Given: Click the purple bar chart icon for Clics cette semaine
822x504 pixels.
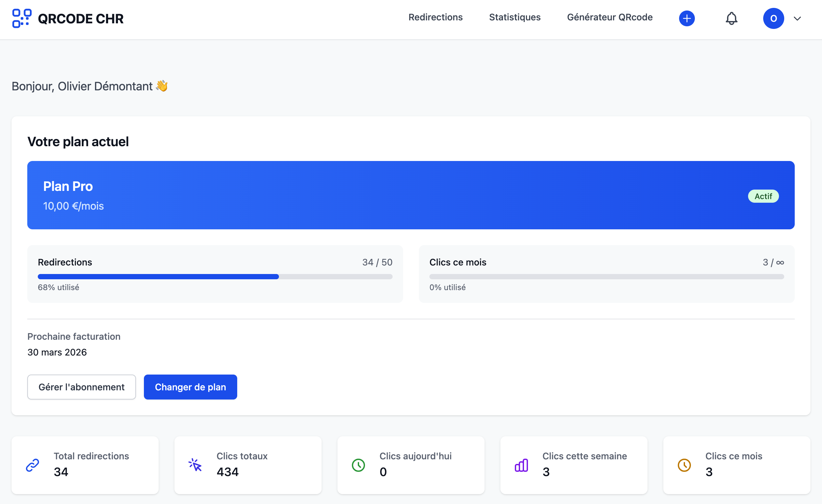Looking at the screenshot, I should click(521, 465).
